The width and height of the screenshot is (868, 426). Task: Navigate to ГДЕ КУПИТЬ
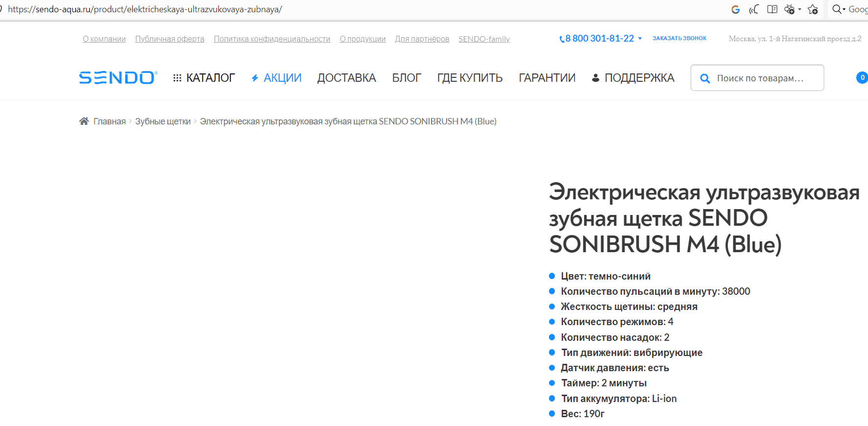click(470, 78)
